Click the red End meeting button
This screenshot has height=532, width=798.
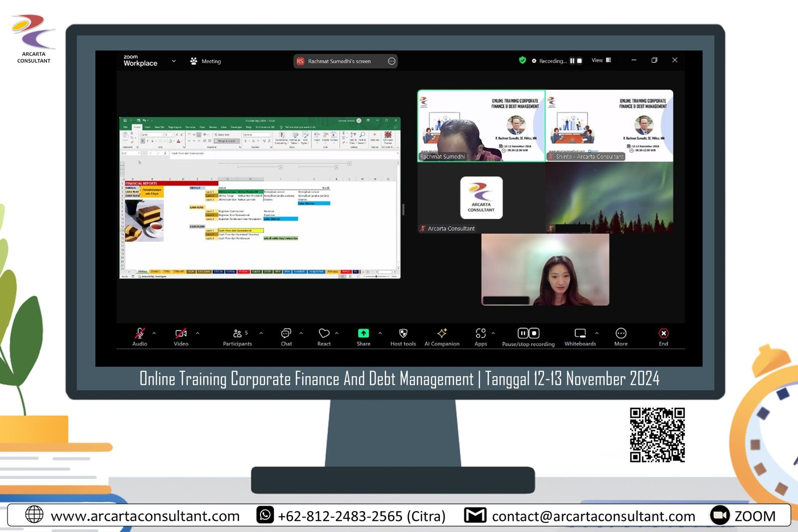[x=663, y=334]
